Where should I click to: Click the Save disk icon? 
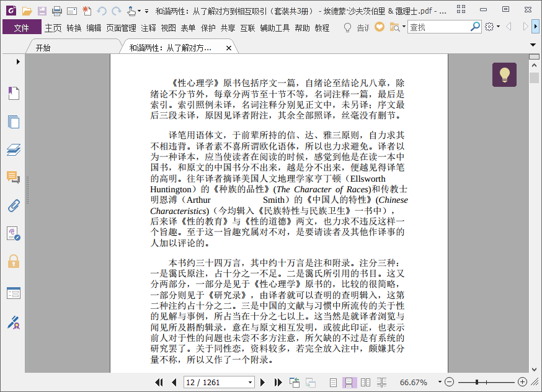click(42, 11)
